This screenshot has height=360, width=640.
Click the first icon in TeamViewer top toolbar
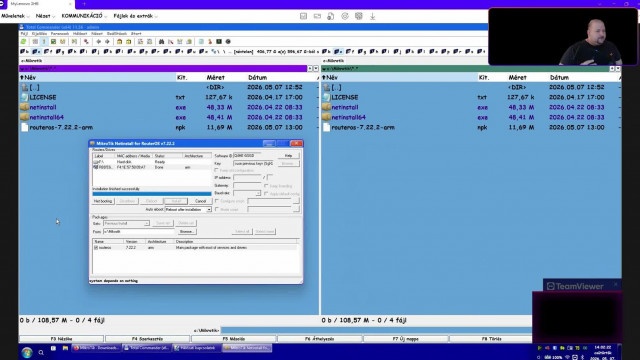coord(303,16)
